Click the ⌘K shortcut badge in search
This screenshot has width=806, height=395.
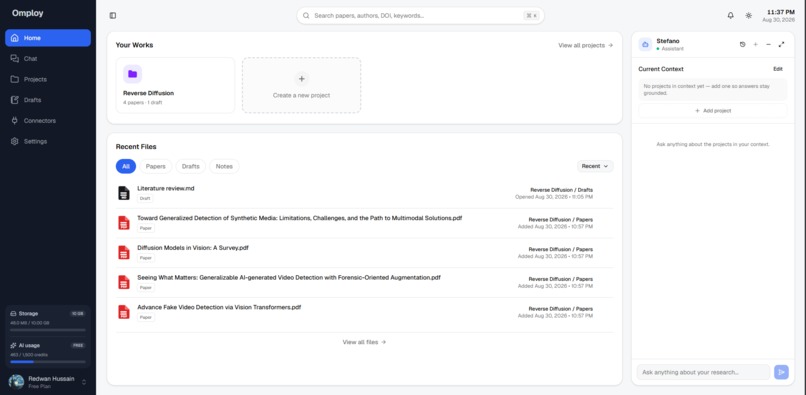point(531,15)
